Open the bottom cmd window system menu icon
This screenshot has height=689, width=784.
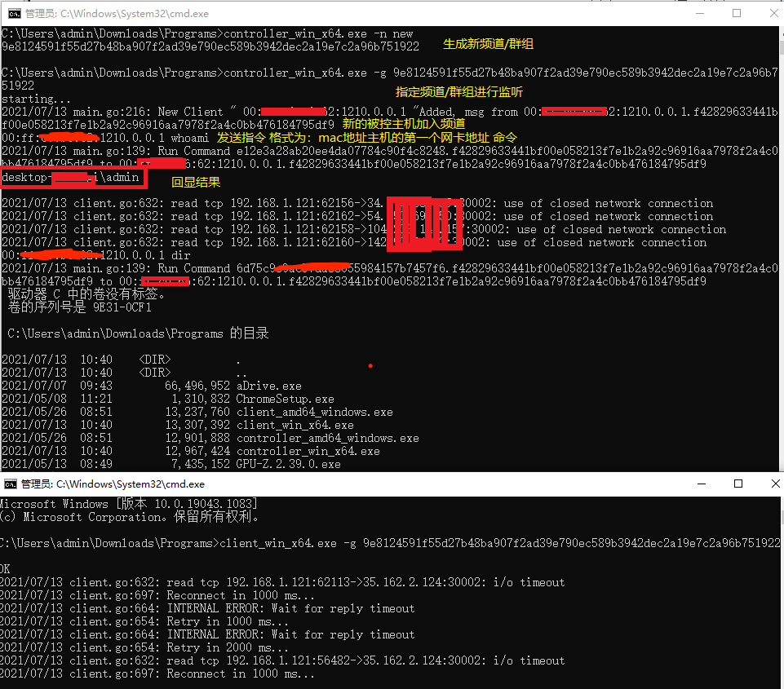point(11,484)
